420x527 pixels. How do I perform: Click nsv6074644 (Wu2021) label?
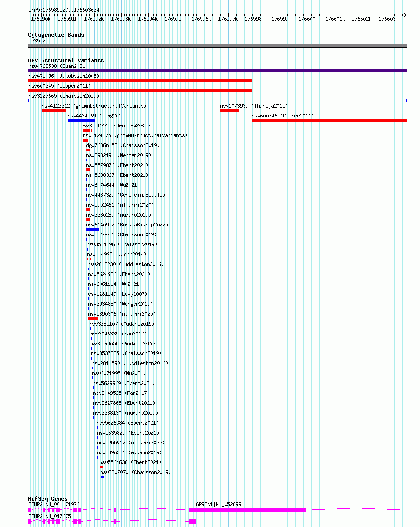click(113, 185)
